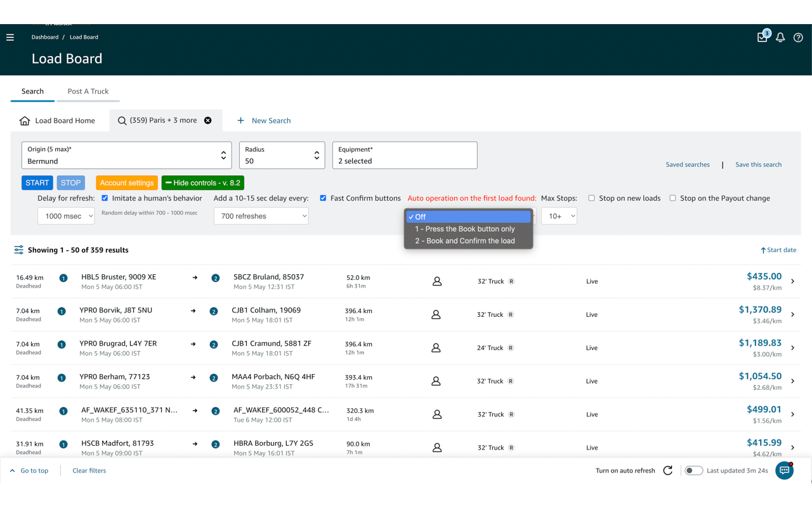Uncheck Fast Confirm buttons

pos(323,198)
